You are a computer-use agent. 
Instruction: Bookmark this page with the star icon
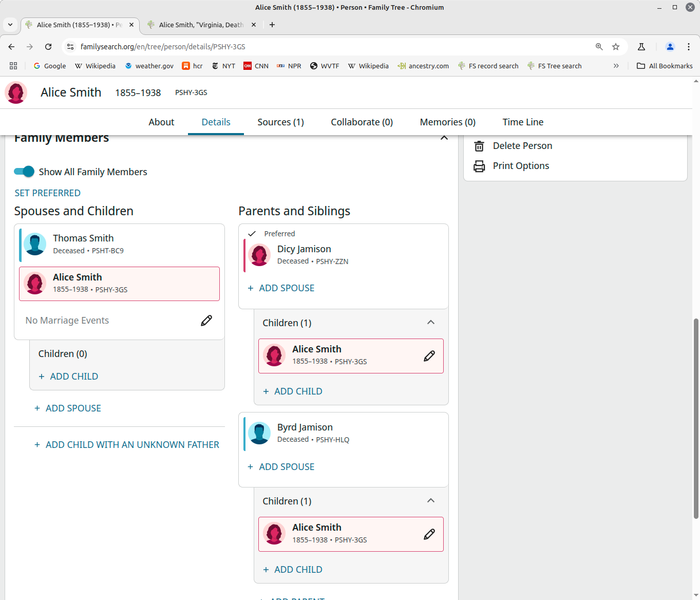coord(616,46)
